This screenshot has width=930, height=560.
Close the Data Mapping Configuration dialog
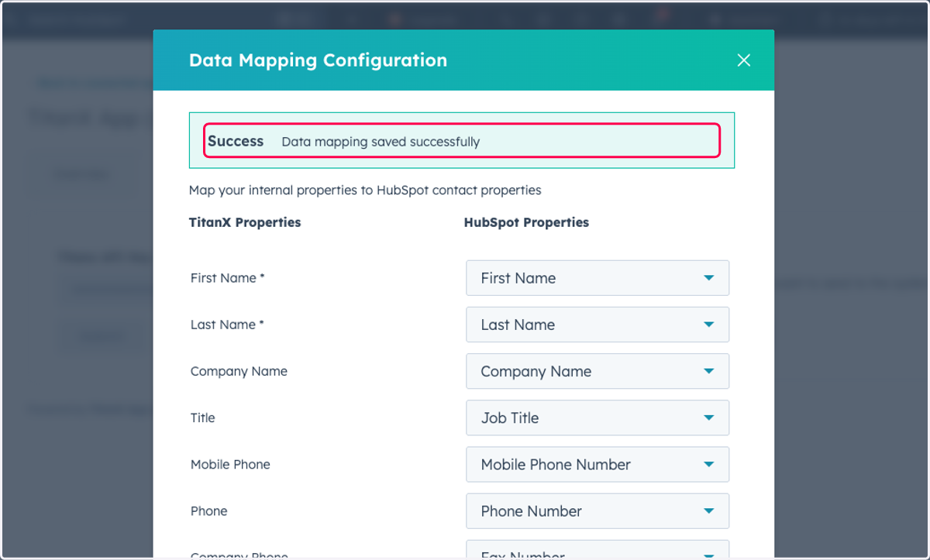743,60
